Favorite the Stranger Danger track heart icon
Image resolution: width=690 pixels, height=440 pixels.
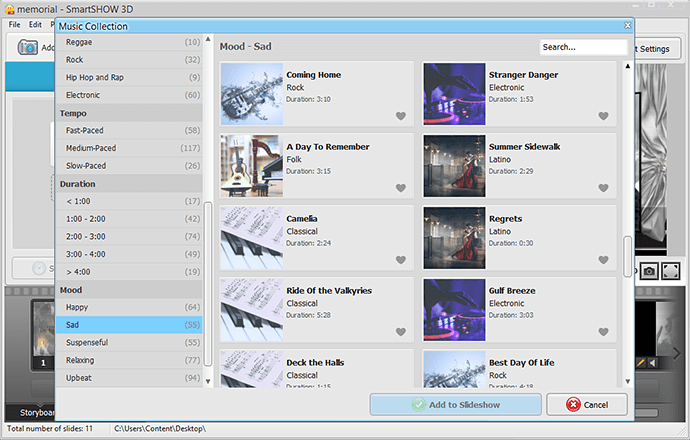coord(603,116)
